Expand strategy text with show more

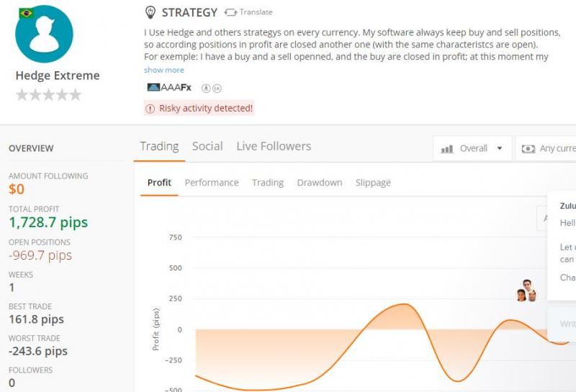pos(164,70)
